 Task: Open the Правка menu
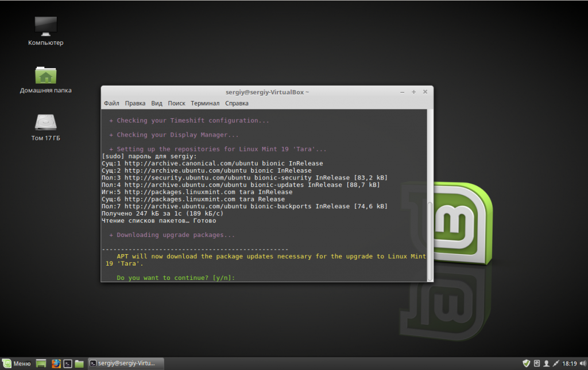(135, 103)
